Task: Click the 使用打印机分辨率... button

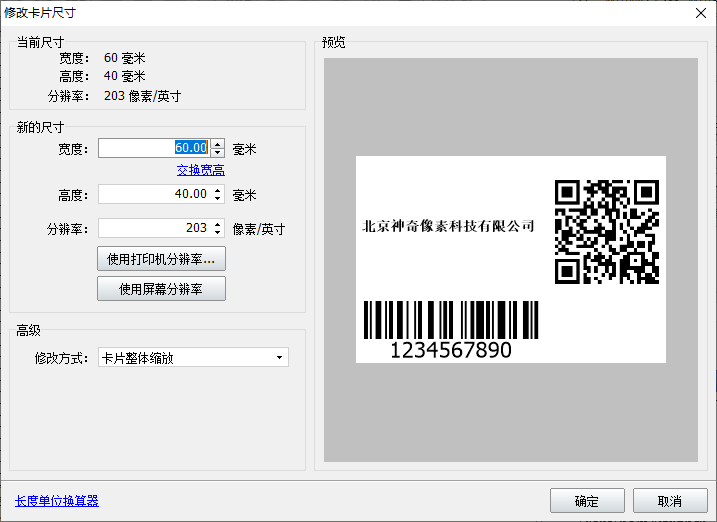Action: [161, 259]
